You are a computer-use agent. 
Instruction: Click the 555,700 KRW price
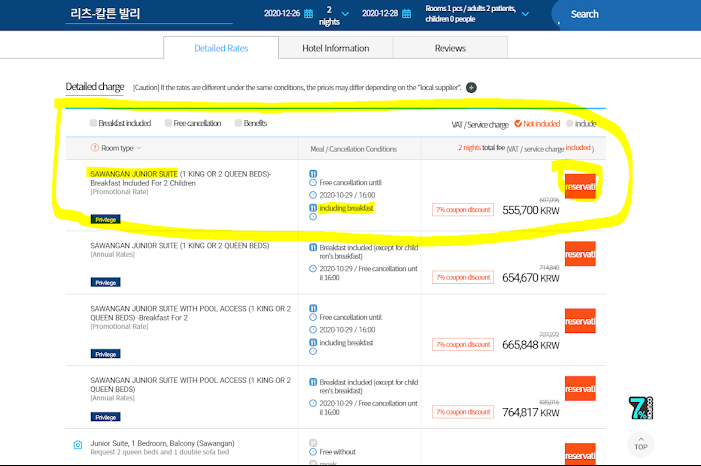pyautogui.click(x=531, y=210)
